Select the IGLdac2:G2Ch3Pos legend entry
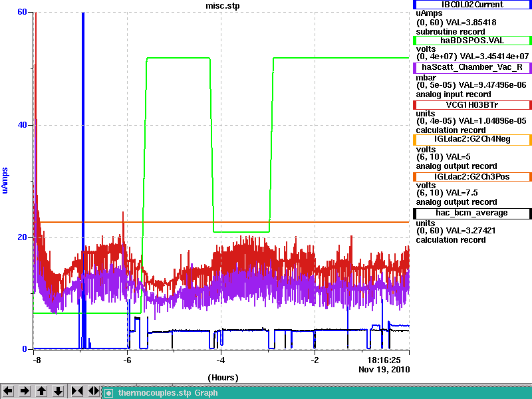 (x=472, y=177)
